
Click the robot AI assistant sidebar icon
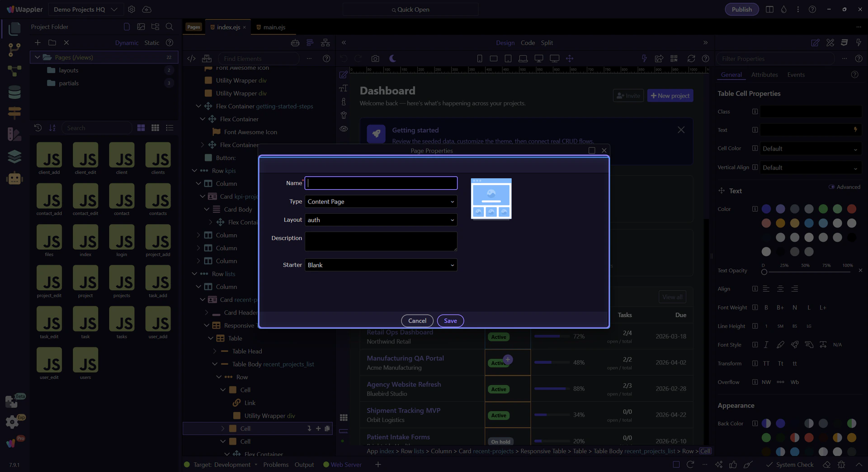coord(14,179)
